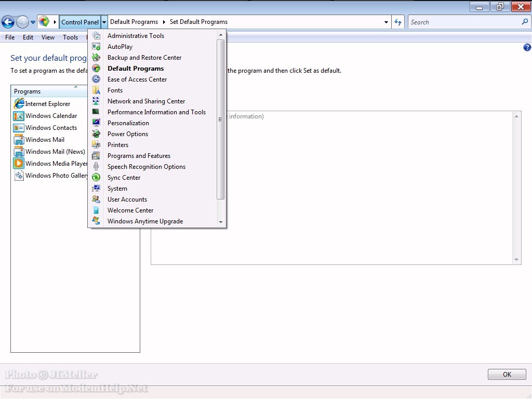Click the OK button
Viewport: 532px width, 399px height.
507,374
